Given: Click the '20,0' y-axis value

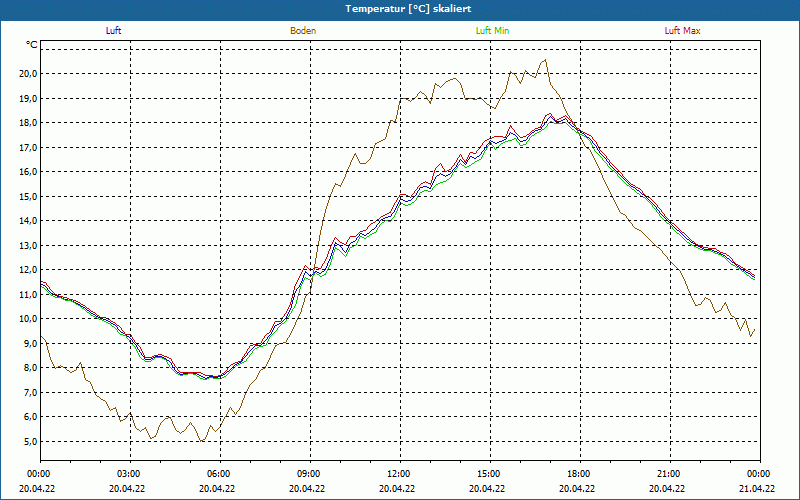Looking at the screenshot, I should click(28, 73).
